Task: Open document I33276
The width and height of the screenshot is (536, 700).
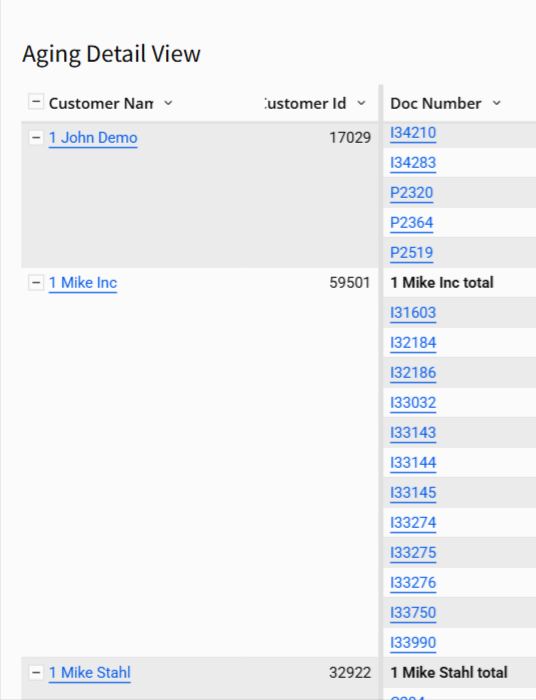Action: pos(413,582)
